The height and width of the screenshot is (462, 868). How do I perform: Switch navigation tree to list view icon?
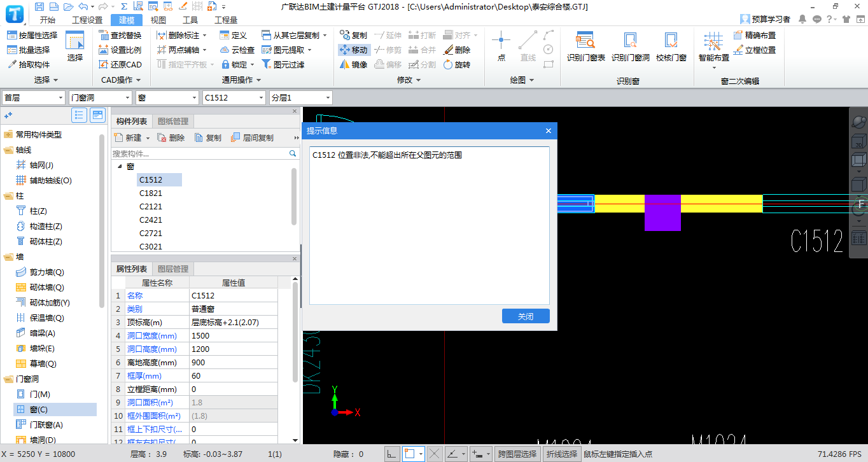79,115
